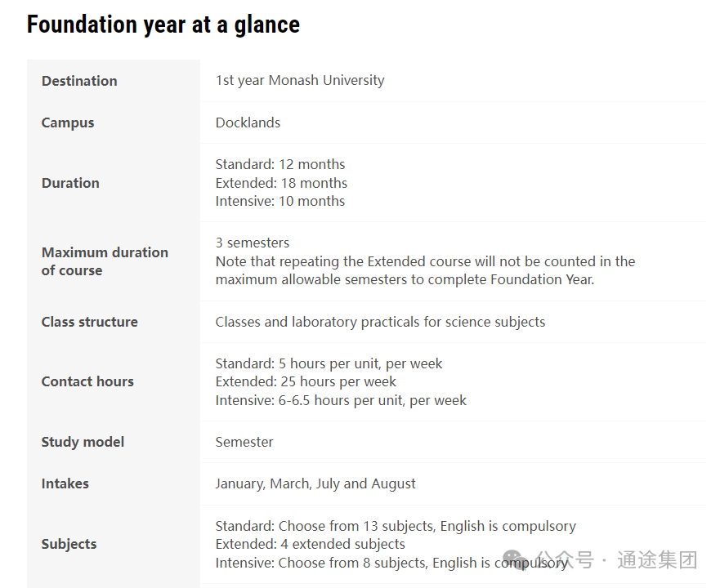This screenshot has width=720, height=588.
Task: Click '1st year Monash University' text
Action: [300, 80]
